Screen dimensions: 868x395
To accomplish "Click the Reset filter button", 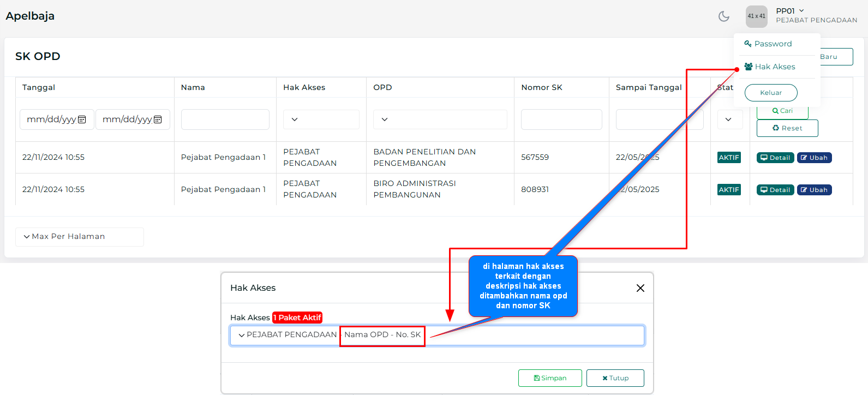I will [787, 128].
